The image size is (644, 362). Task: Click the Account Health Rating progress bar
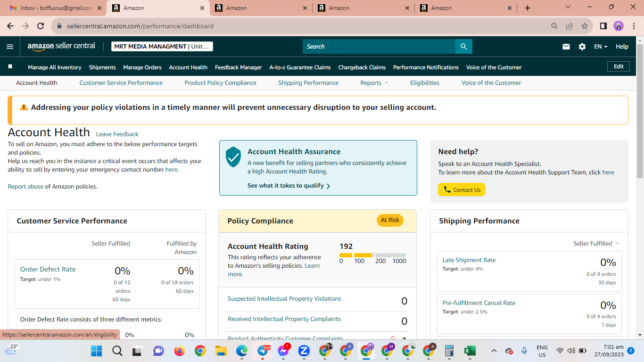click(372, 255)
